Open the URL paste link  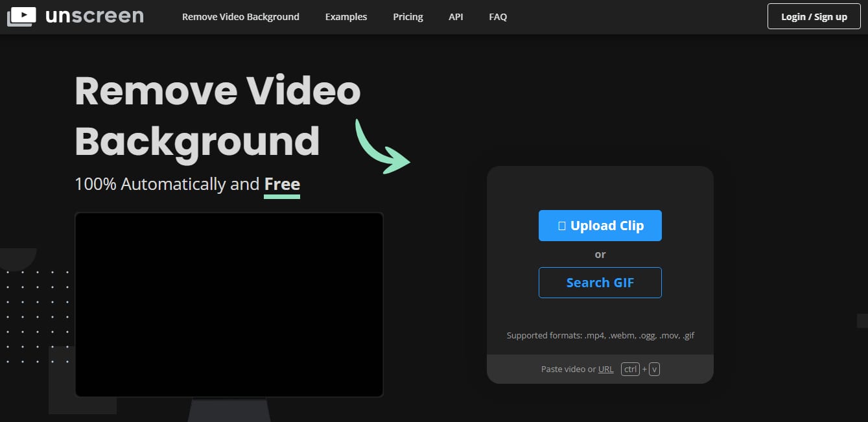click(x=605, y=368)
